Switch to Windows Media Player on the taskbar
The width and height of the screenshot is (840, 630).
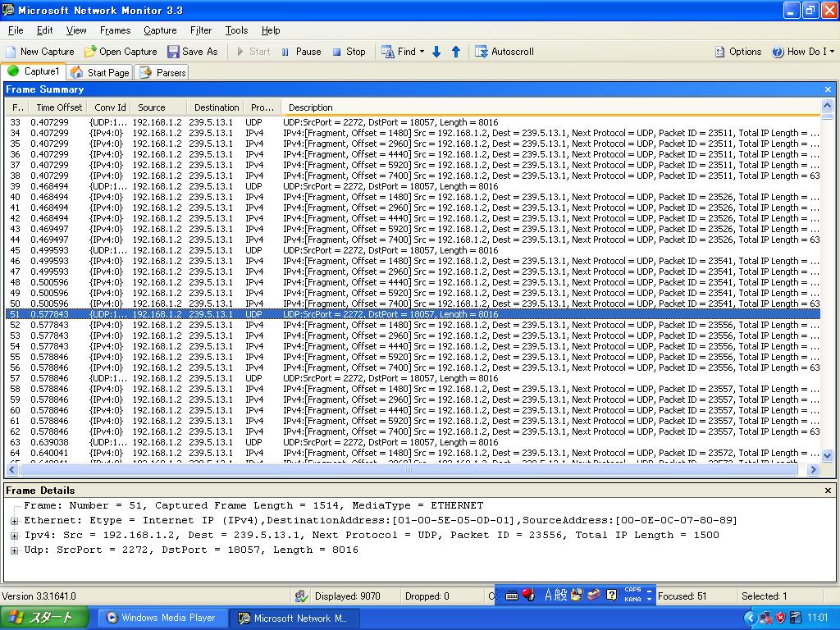(x=162, y=618)
